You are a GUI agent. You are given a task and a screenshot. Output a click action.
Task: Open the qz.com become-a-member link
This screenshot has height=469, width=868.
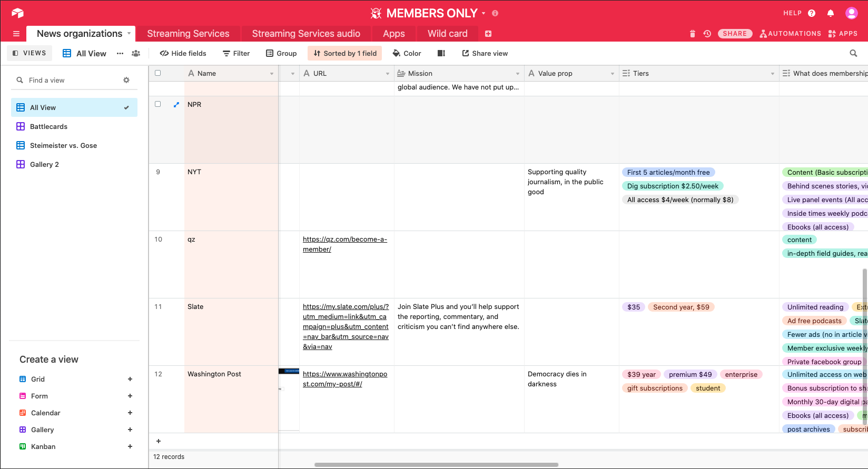click(345, 244)
